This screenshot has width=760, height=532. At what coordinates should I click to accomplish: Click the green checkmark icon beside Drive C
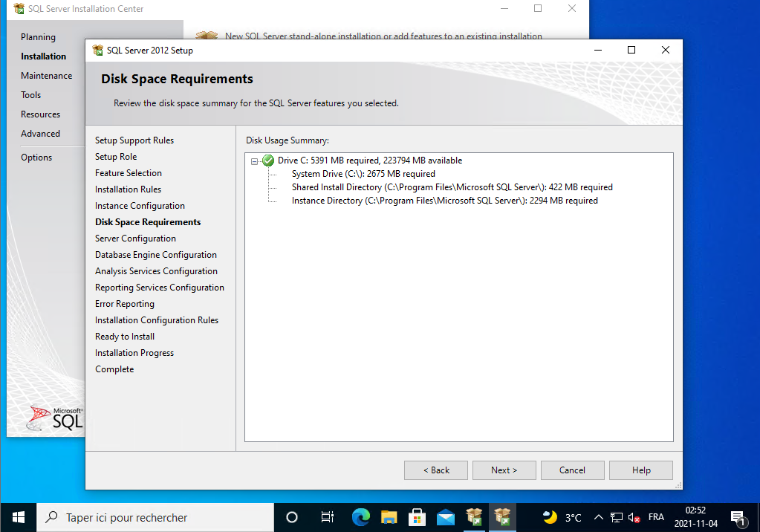coord(268,160)
